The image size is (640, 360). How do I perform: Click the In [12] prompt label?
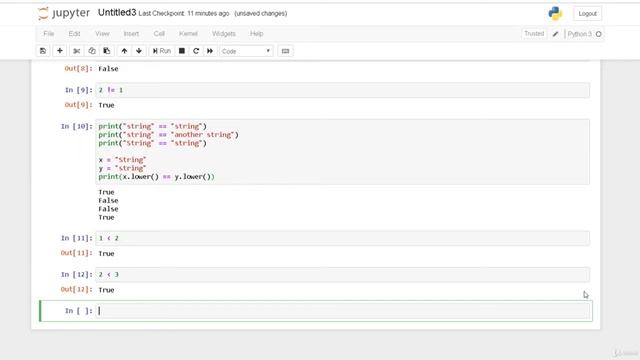[77, 274]
